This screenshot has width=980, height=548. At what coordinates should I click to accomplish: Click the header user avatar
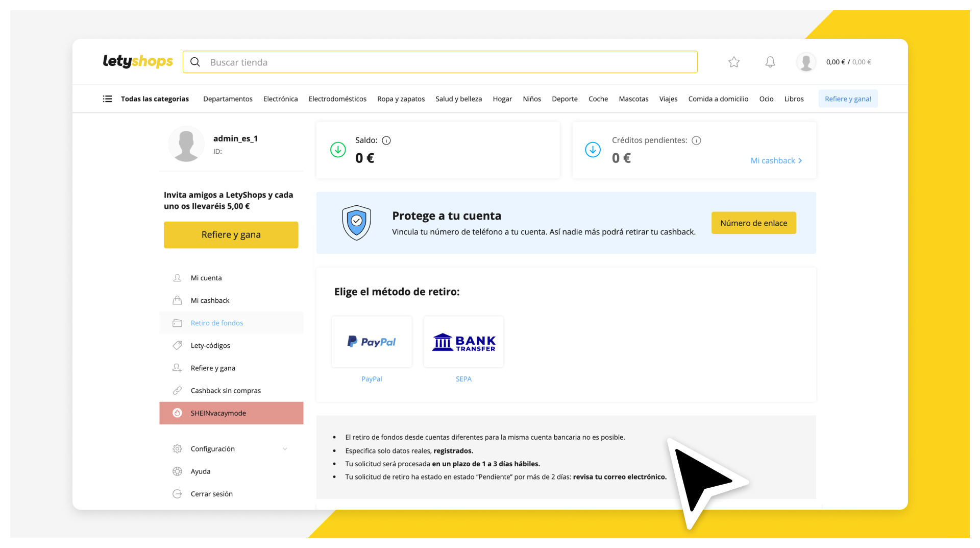click(806, 62)
